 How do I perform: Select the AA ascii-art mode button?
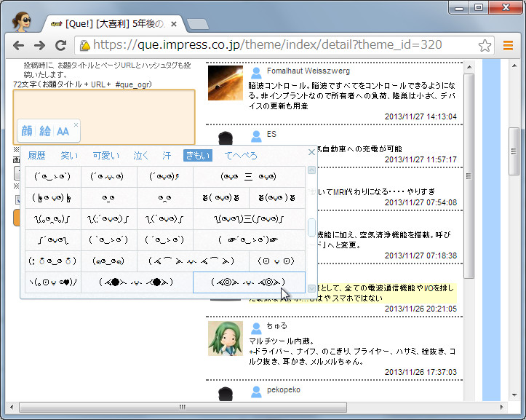(x=63, y=131)
